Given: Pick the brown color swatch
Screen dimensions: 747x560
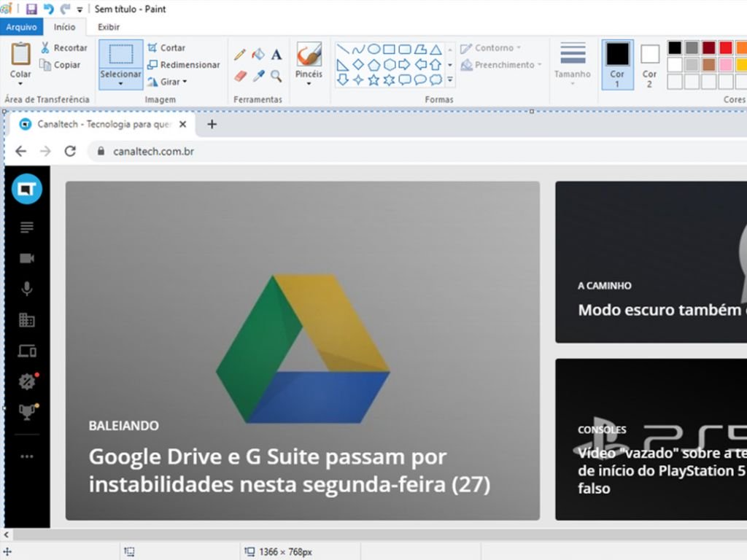Looking at the screenshot, I should (x=709, y=64).
